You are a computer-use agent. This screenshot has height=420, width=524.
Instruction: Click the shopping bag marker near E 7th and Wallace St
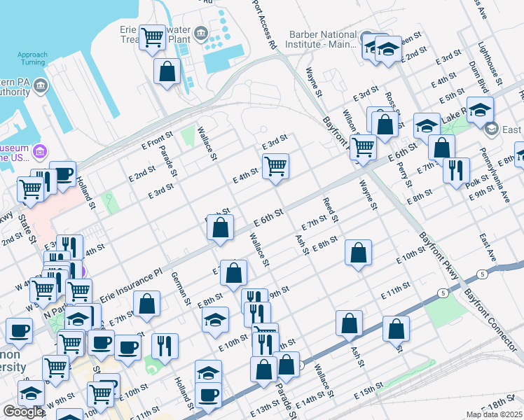233,273
